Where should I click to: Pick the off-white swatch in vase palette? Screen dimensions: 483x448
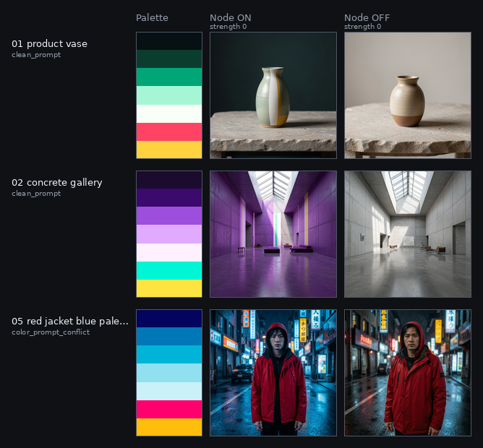point(169,113)
